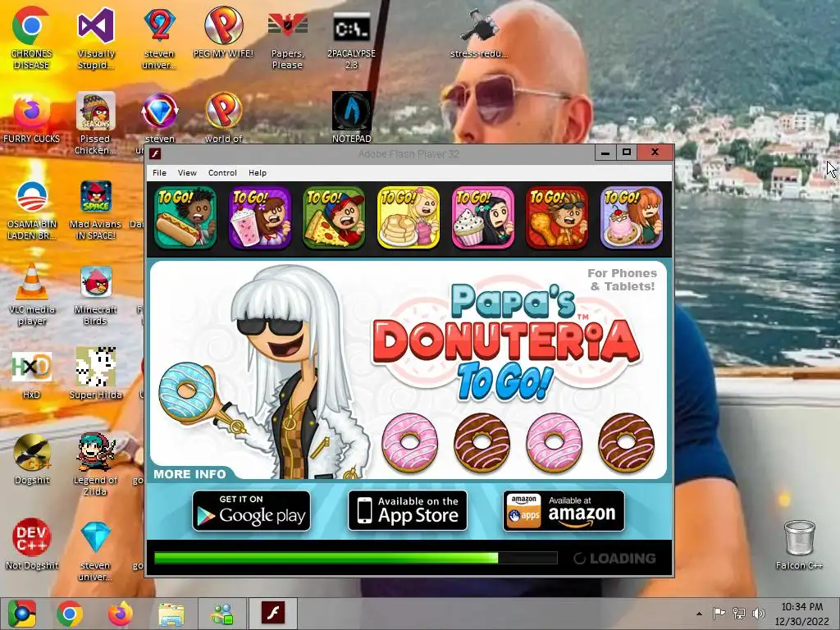Viewport: 840px width, 630px height.
Task: Click the Start button on the taskbar
Action: click(x=22, y=614)
